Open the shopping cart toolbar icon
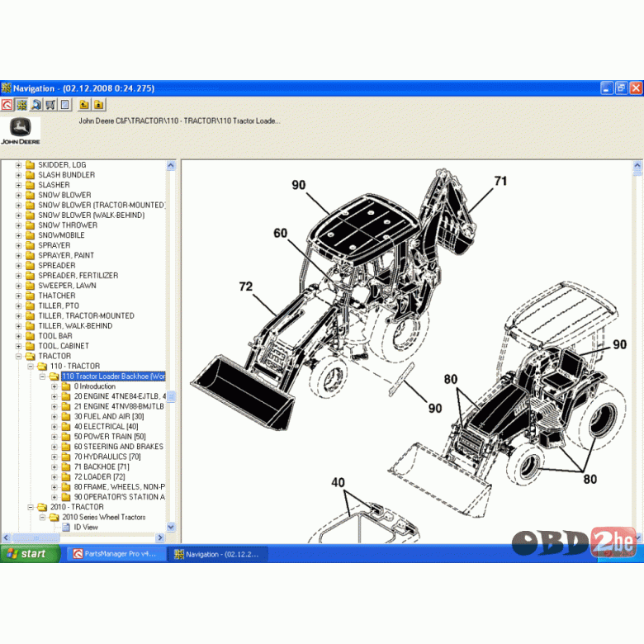The width and height of the screenshot is (644, 644). click(50, 105)
